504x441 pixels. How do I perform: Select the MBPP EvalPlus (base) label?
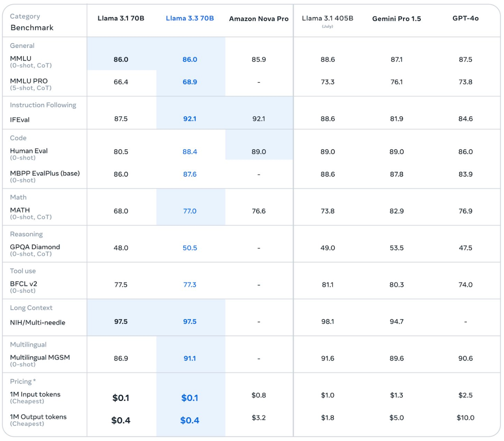click(x=45, y=174)
